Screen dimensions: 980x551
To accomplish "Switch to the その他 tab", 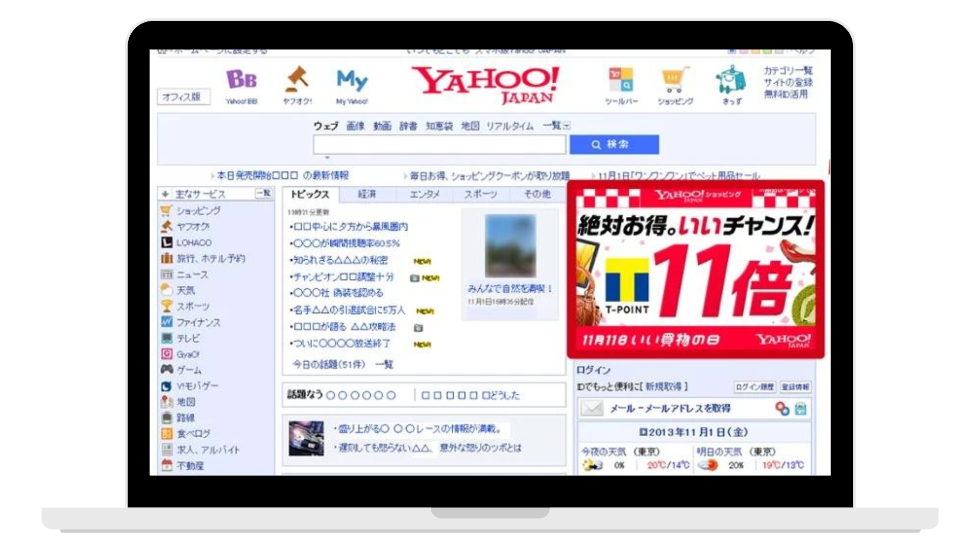I will coord(537,194).
